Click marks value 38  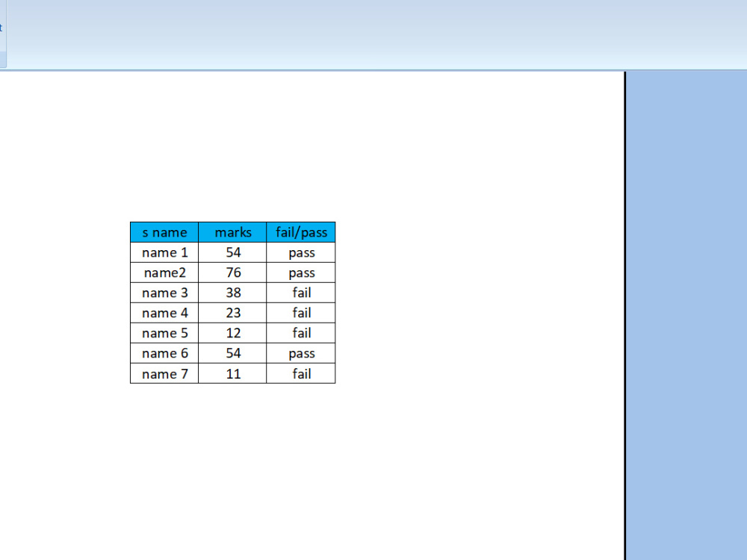[x=232, y=293]
